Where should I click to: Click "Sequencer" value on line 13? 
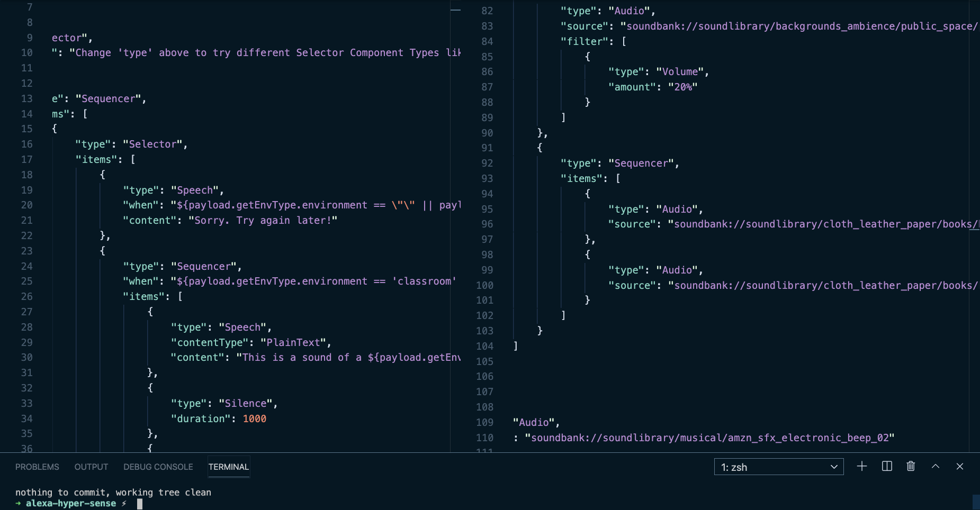pyautogui.click(x=108, y=98)
